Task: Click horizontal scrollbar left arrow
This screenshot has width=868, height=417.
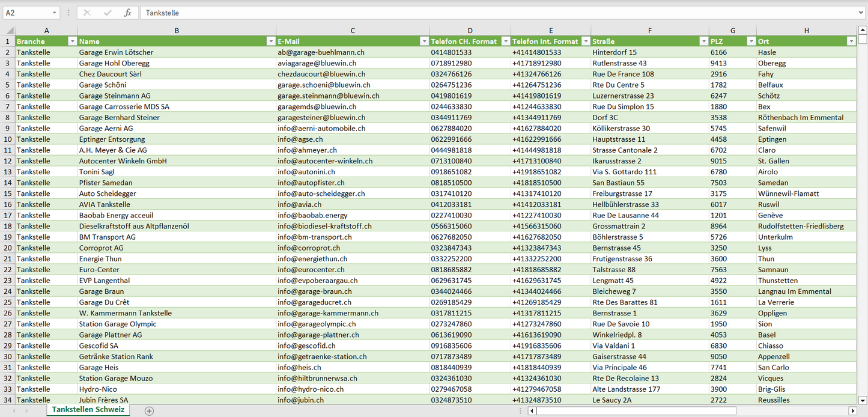Action: point(532,411)
